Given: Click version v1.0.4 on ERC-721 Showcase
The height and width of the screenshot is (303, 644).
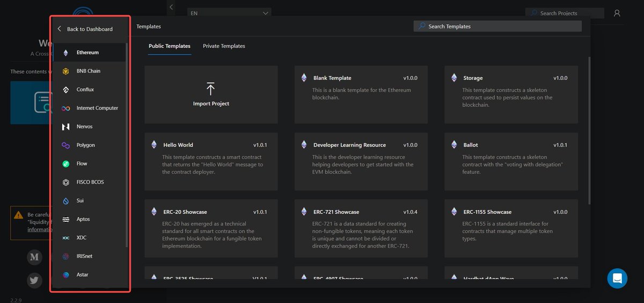Looking at the screenshot, I should click(411, 212).
